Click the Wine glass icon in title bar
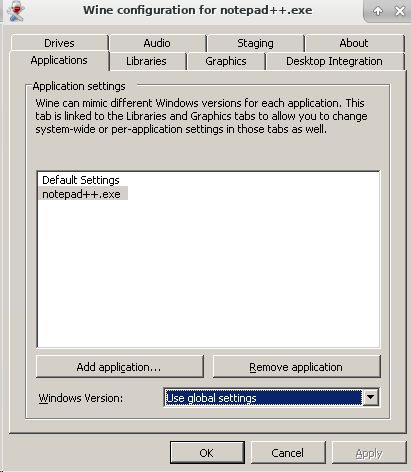The height and width of the screenshot is (472, 411). (16, 11)
